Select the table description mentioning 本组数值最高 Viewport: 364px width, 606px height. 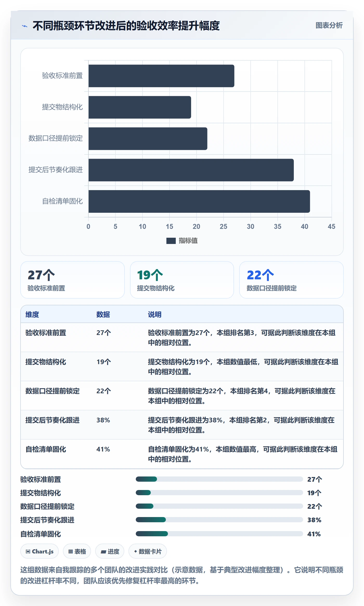pyautogui.click(x=243, y=454)
